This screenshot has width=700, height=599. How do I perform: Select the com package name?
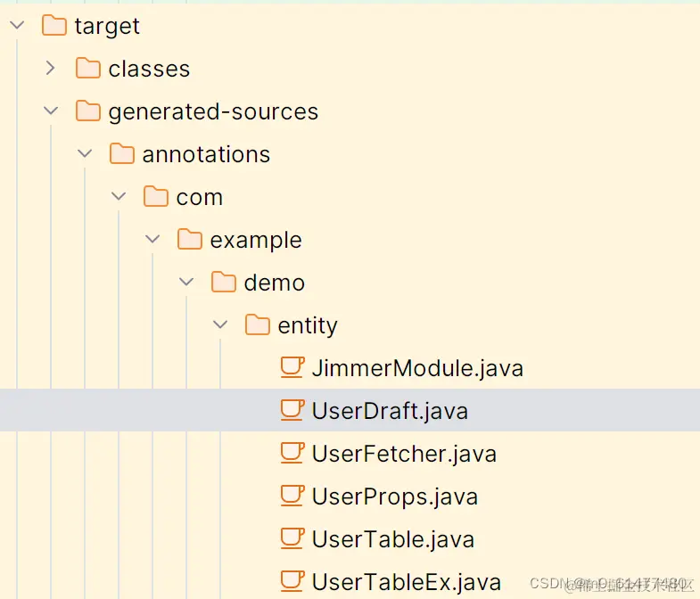click(x=200, y=197)
